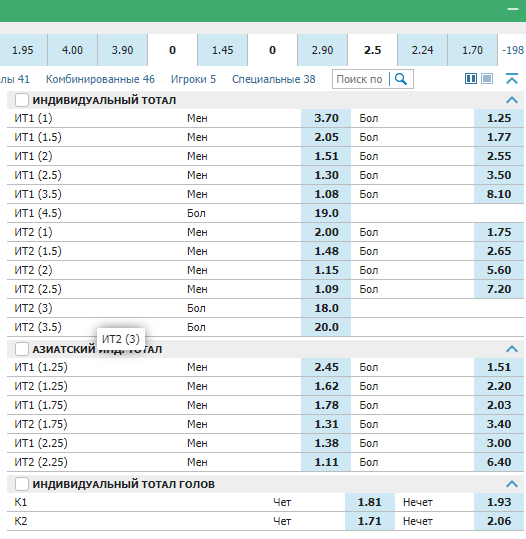Bet ИТ1 (1.75) Бол at 2.03
Screen dimensions: 526x539
[499, 405]
